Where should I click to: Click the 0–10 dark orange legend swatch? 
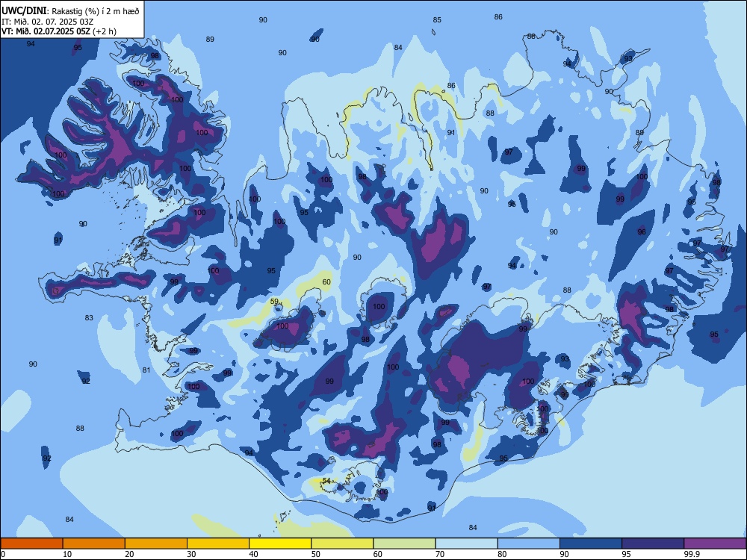(x=31, y=544)
